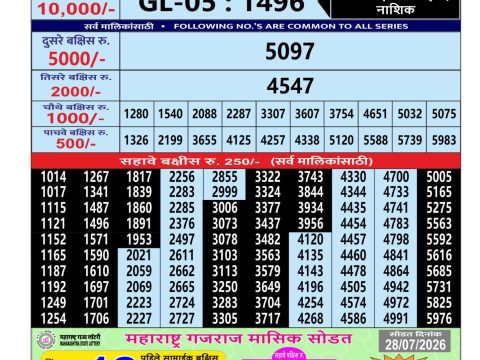Select sixth prize number 3743
Screen dimensions: 480x360
click(x=310, y=177)
